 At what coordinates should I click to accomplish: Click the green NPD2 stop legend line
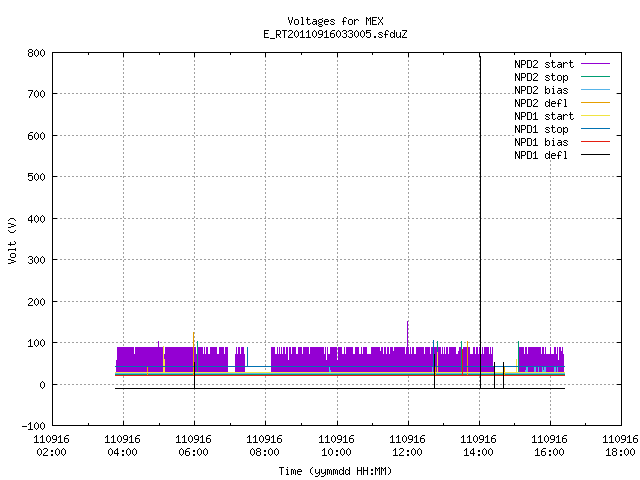[x=595, y=76]
